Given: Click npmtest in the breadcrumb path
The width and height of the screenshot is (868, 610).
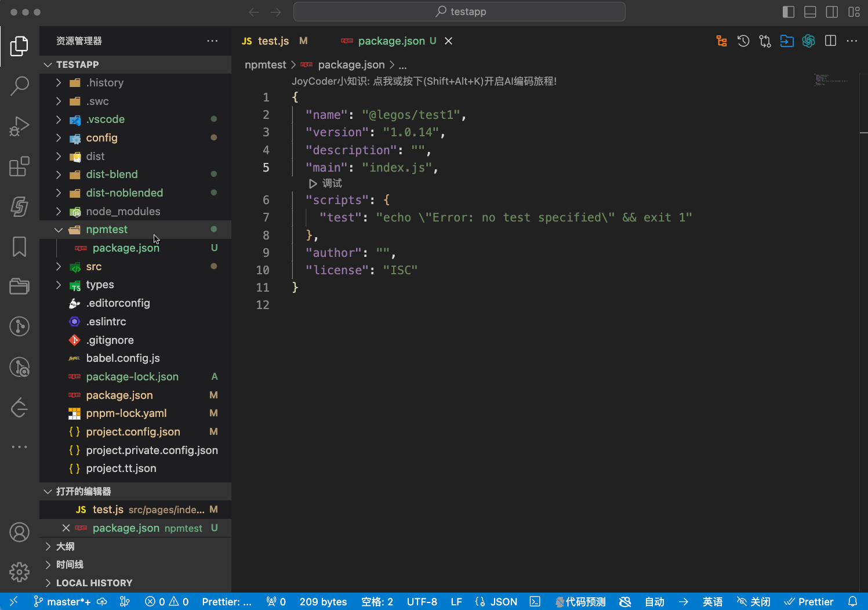Looking at the screenshot, I should click(x=265, y=65).
